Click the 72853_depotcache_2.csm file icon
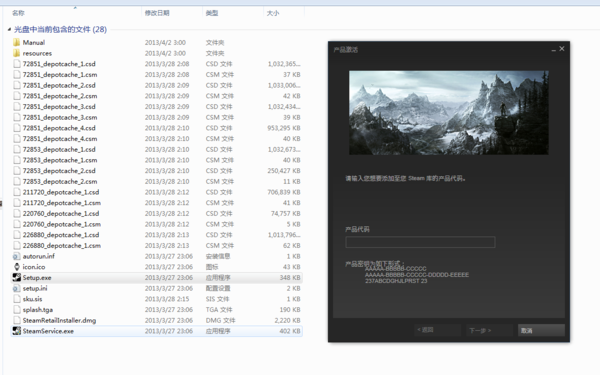 coord(16,181)
